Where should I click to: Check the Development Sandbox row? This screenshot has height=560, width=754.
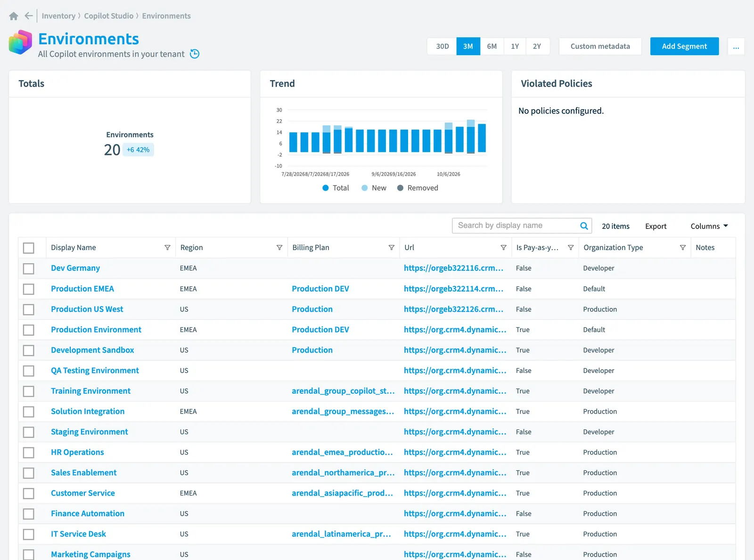29,350
